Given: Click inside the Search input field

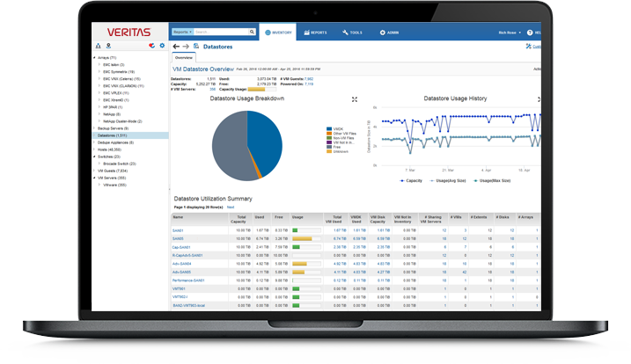Looking at the screenshot, I should click(x=221, y=32).
